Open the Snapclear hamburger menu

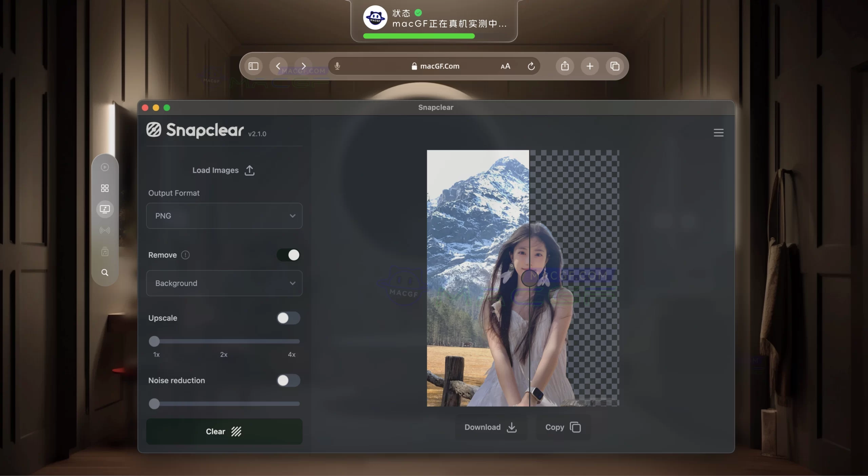click(719, 133)
